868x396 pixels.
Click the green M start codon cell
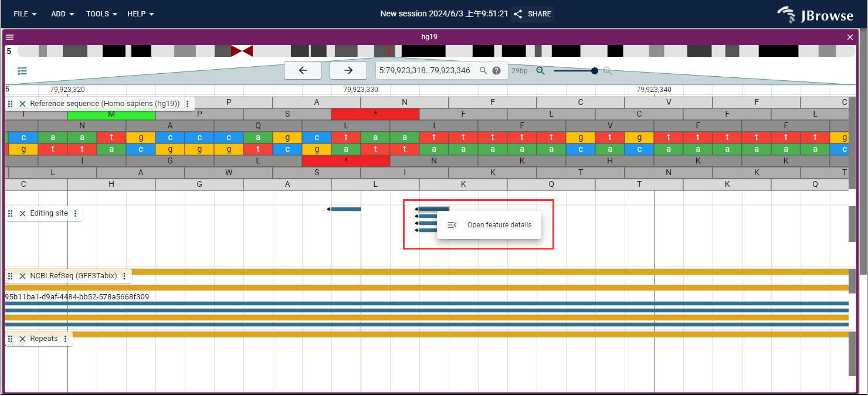[111, 114]
